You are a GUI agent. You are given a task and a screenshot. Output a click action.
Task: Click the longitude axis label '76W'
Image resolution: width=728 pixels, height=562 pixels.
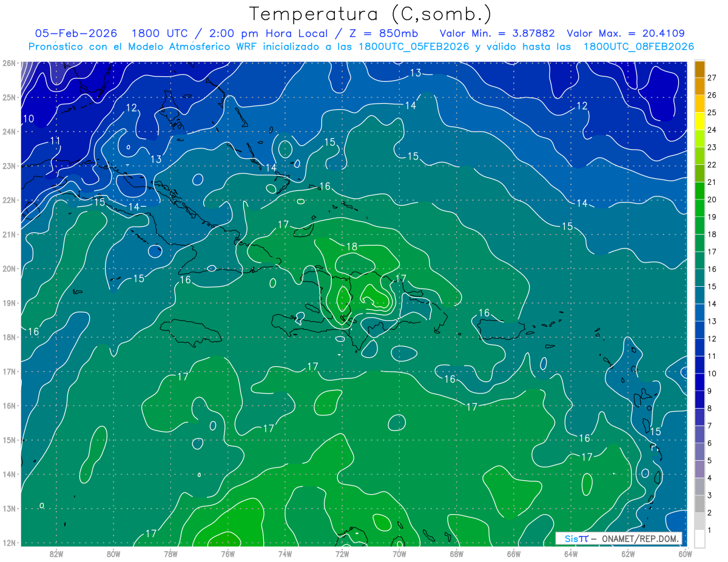click(x=227, y=554)
